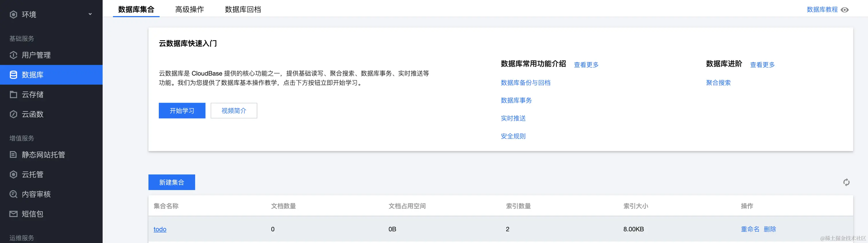
Task: Toggle the eye icon beside 数据库教程
Action: tap(845, 10)
